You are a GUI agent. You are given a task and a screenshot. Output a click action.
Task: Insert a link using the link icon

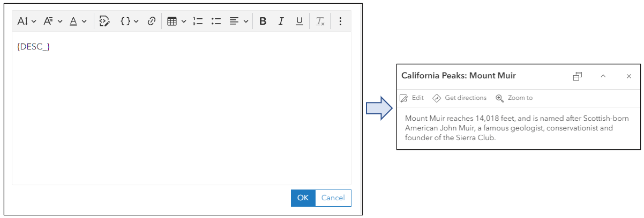click(x=152, y=21)
